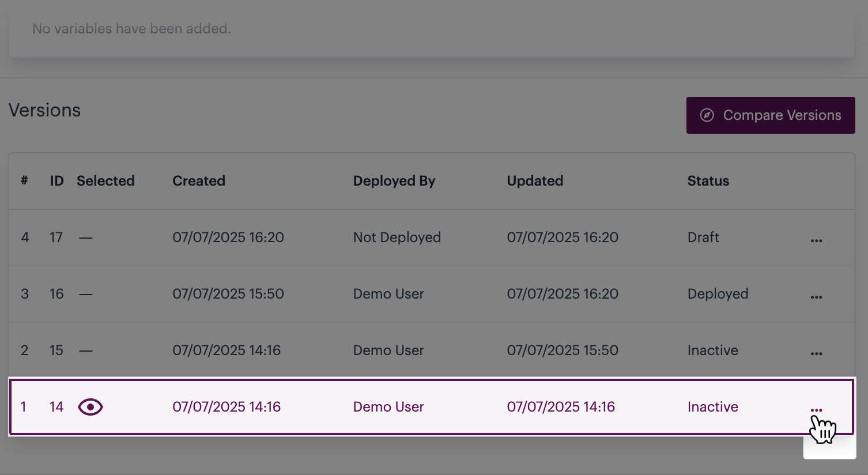Open the three-dots menu for version 14

[816, 410]
